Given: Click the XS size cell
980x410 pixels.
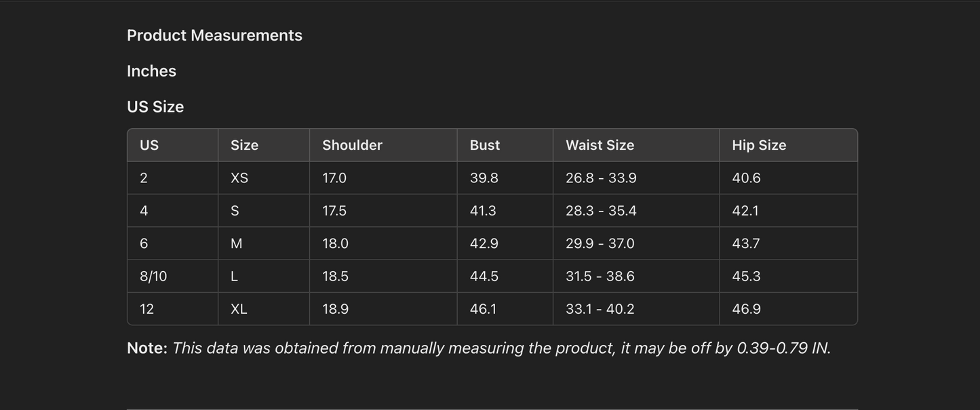Looking at the screenshot, I should (239, 178).
